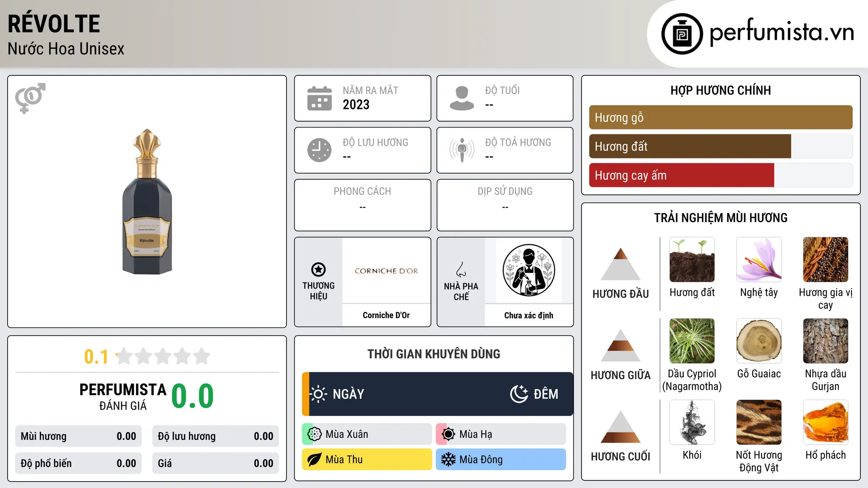The height and width of the screenshot is (488, 868).
Task: Click the Nước Hoa Unisex subtitle
Action: click(x=66, y=49)
